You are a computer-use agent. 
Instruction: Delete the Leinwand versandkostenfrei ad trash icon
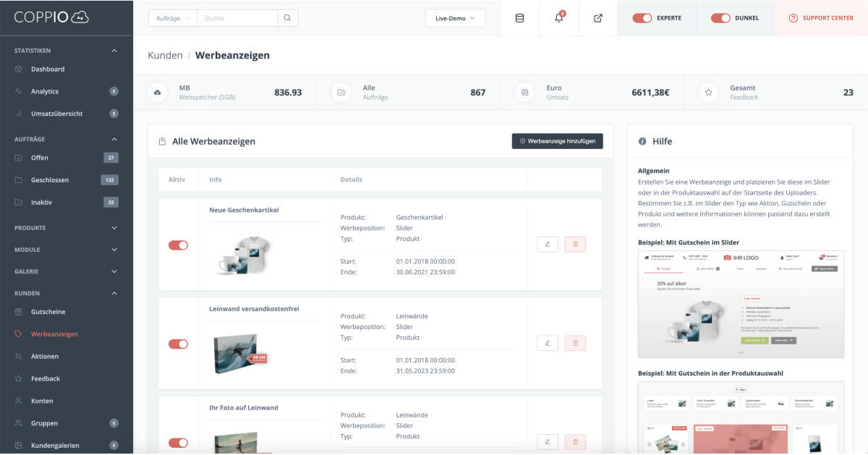click(575, 344)
